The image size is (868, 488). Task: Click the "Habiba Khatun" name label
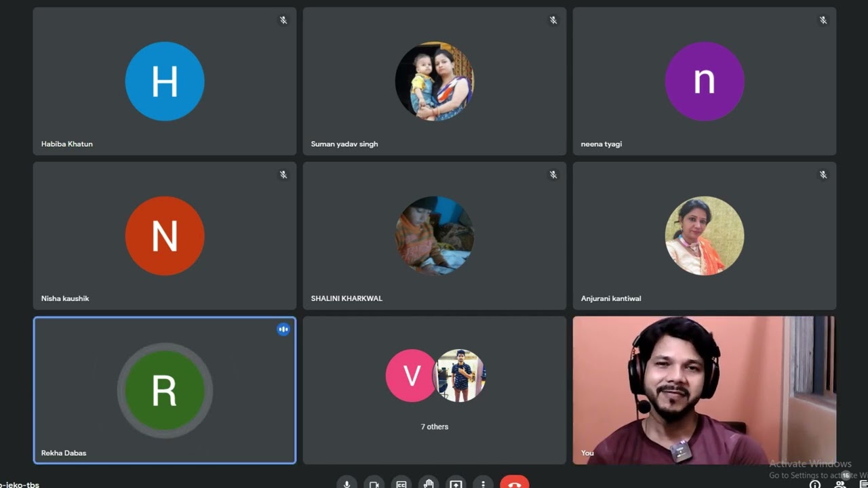pos(67,144)
